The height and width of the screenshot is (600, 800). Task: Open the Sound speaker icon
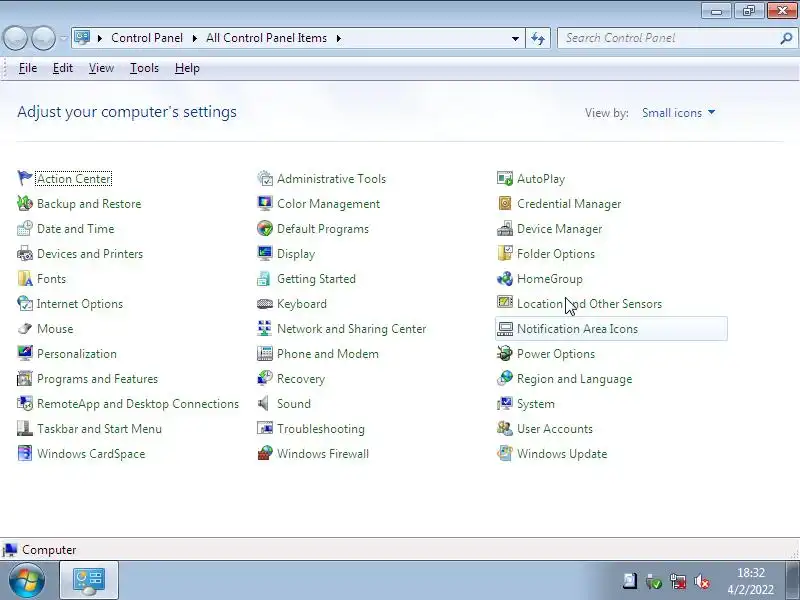pyautogui.click(x=264, y=404)
